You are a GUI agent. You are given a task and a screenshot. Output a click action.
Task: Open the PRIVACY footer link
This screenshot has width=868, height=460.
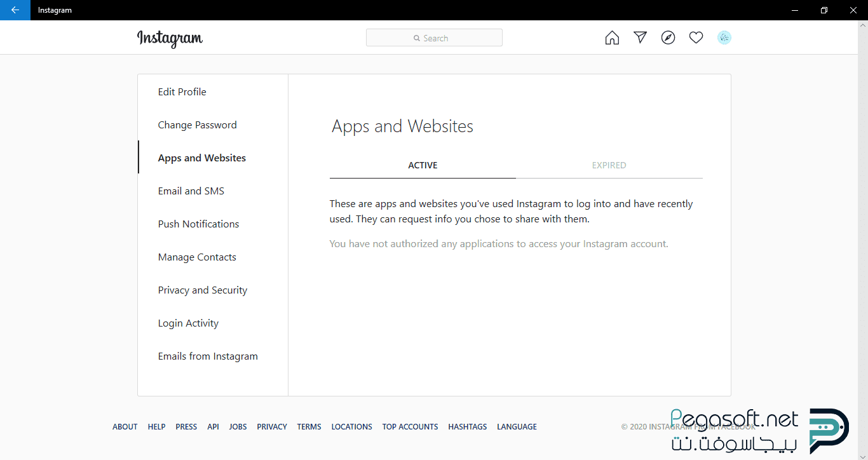coord(272,427)
